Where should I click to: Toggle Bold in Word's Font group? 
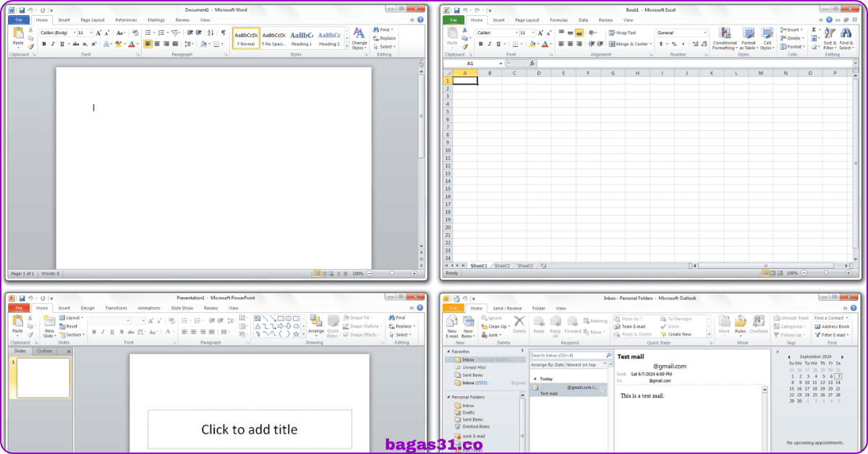coord(43,44)
